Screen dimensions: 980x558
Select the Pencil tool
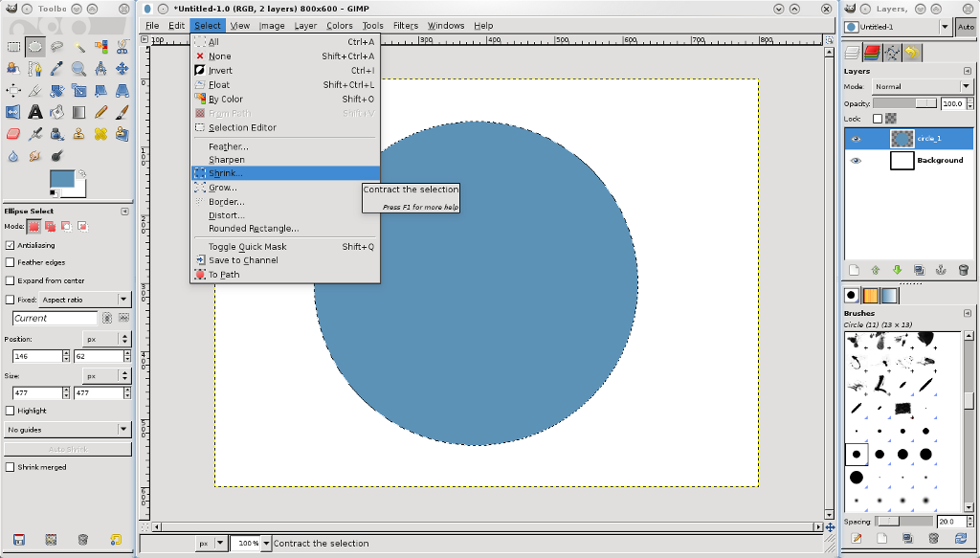(x=100, y=113)
